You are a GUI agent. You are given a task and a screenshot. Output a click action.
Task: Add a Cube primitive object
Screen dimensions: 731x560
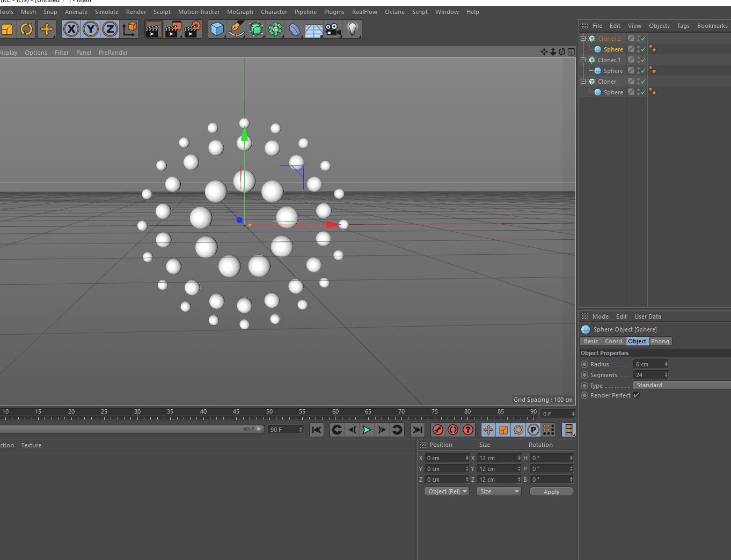tap(217, 29)
